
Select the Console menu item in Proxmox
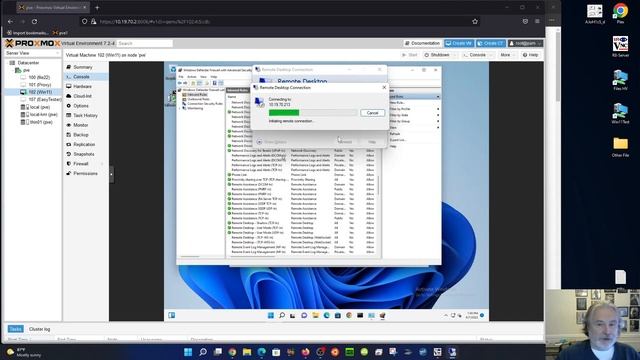[81, 77]
